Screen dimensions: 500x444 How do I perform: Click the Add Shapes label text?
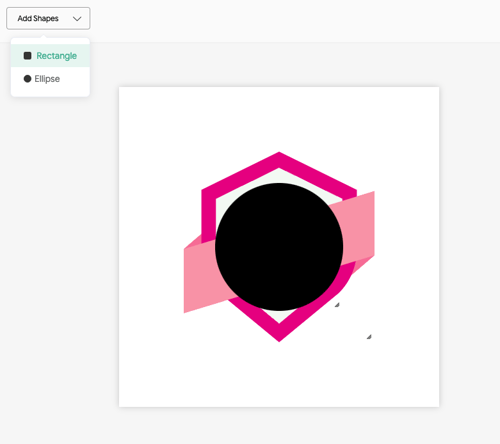click(38, 18)
